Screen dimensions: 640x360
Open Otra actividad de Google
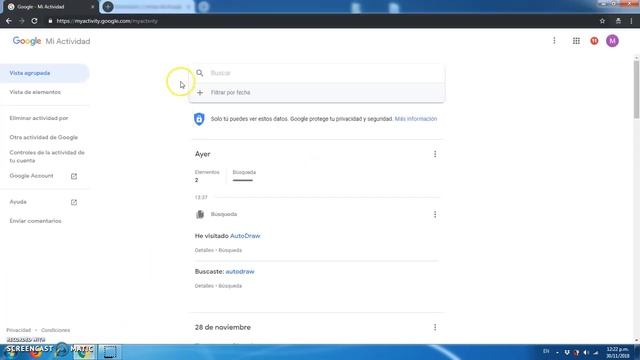click(x=44, y=137)
